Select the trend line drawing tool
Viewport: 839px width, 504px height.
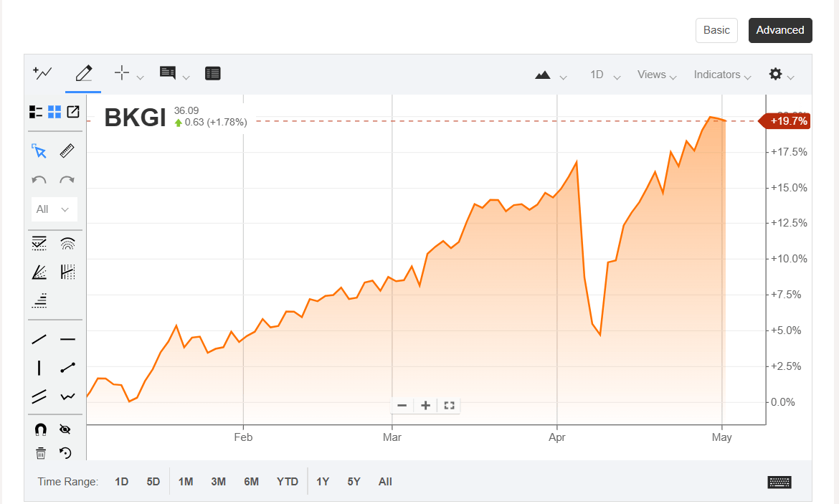pyautogui.click(x=39, y=338)
